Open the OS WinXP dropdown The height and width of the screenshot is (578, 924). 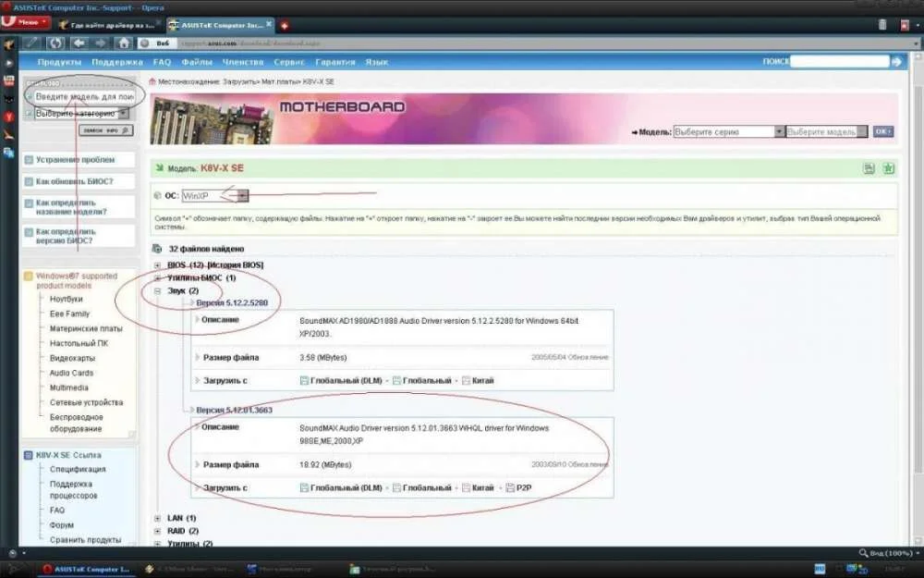coord(215,196)
